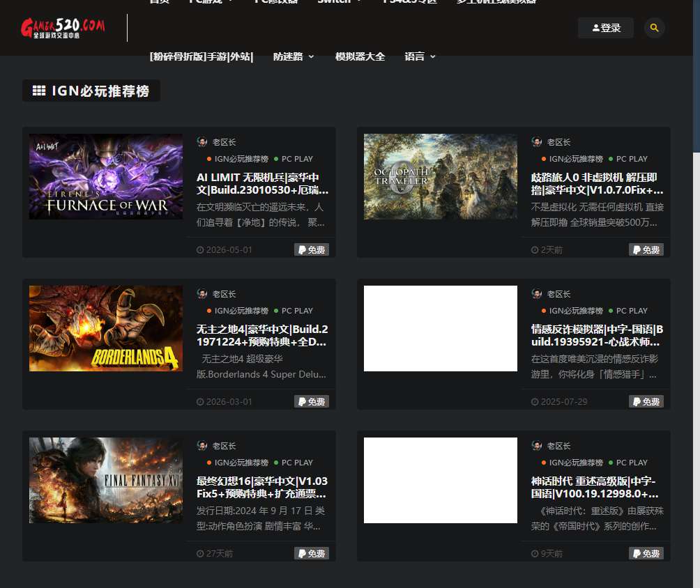Expand the 防迷路 dropdown menu
Screen dimensions: 700x588
pyautogui.click(x=294, y=56)
